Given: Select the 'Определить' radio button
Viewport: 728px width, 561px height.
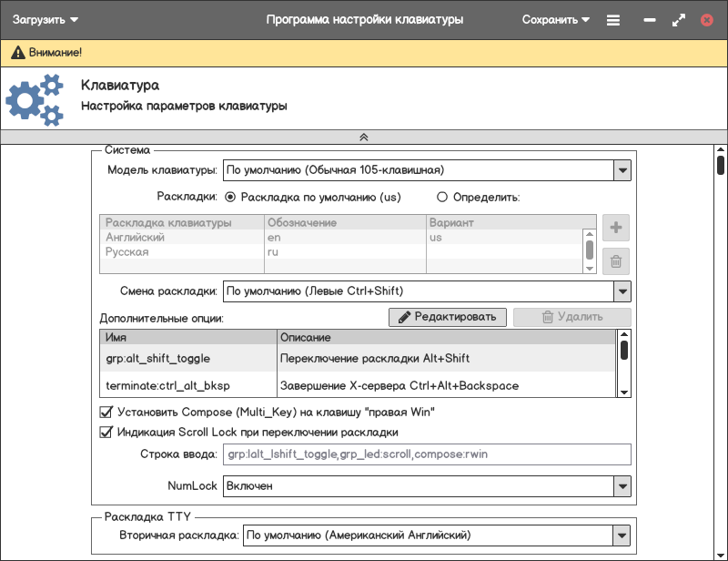Looking at the screenshot, I should (443, 197).
